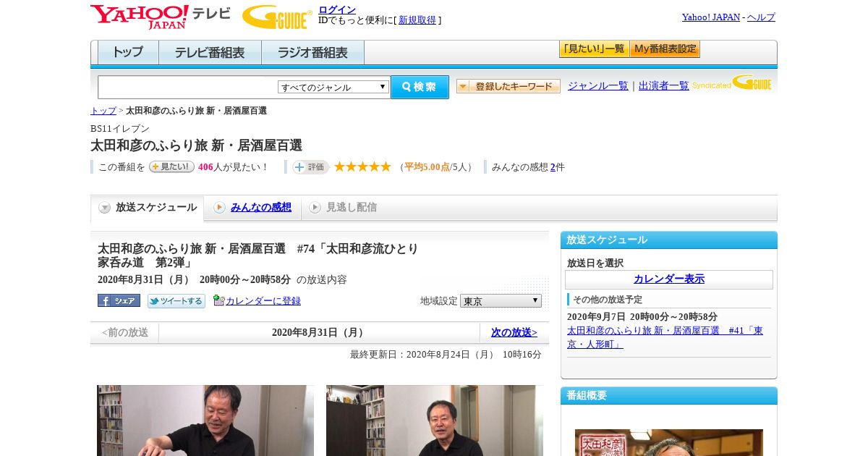Tweet with the ツイートする button

coord(176,301)
